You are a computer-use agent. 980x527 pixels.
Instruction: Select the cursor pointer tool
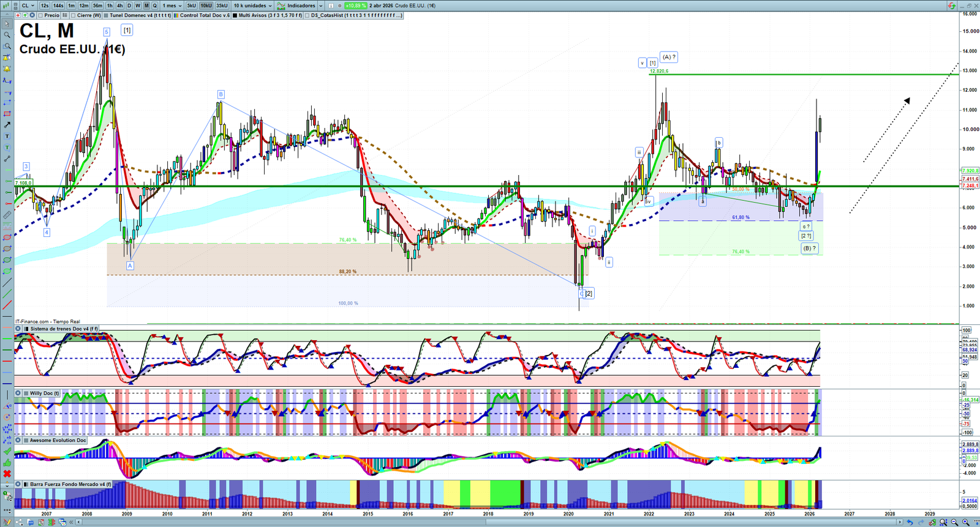7,24
